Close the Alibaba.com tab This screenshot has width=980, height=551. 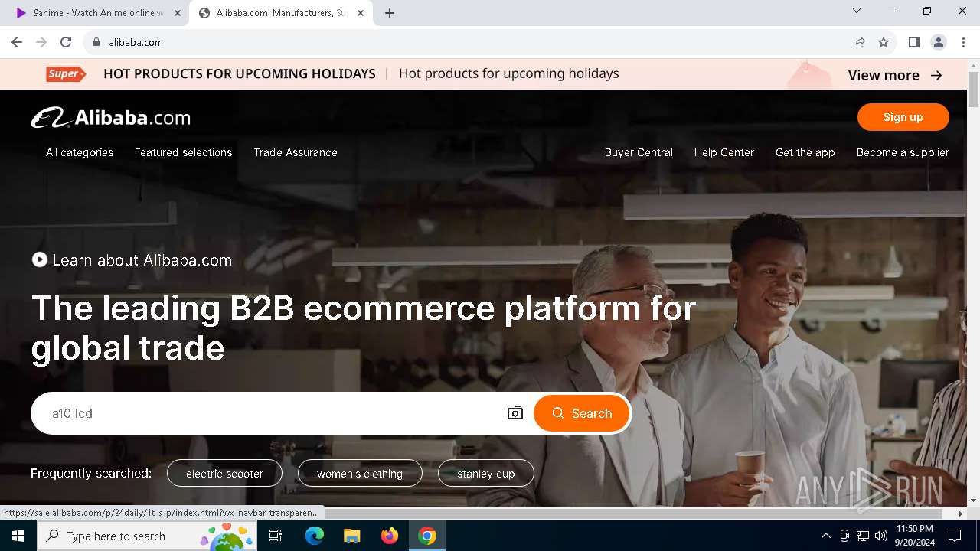361,13
